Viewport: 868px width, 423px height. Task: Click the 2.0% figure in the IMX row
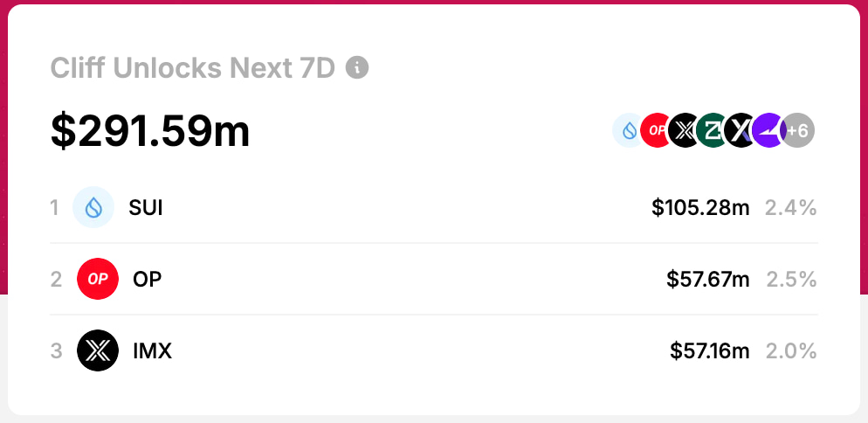point(791,351)
